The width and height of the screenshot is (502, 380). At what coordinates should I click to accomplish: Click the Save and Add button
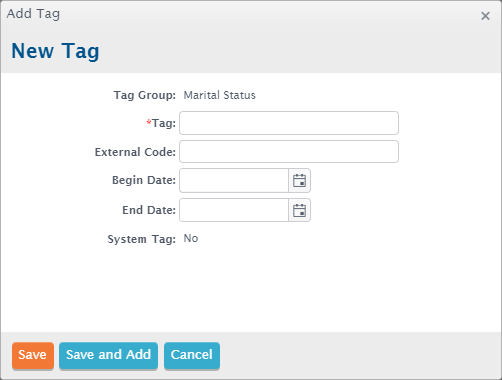point(108,355)
